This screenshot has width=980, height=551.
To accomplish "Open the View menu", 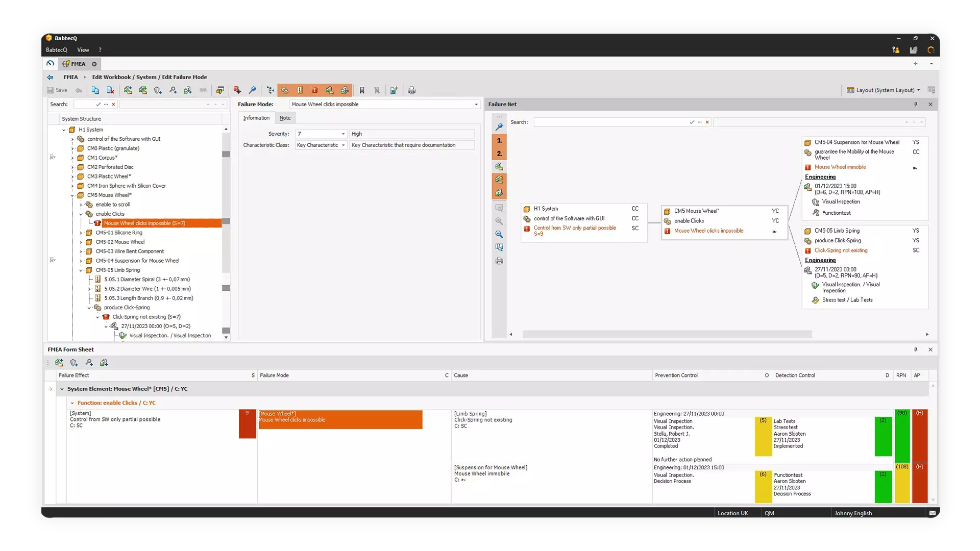I will coord(83,49).
